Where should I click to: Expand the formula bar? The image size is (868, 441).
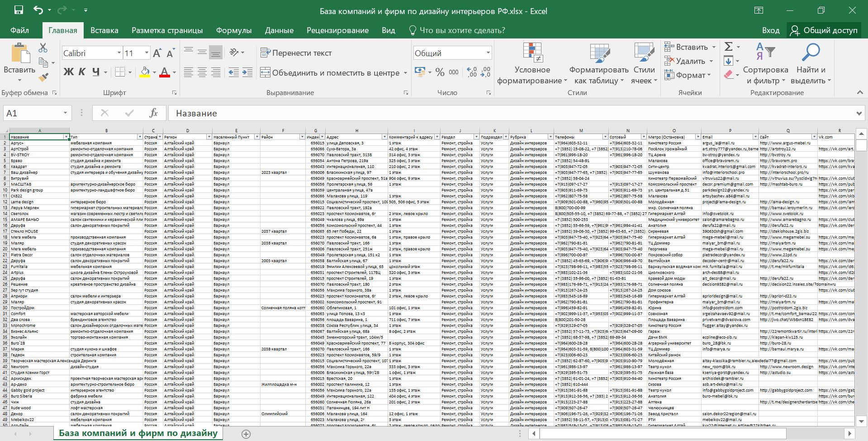coord(859,113)
